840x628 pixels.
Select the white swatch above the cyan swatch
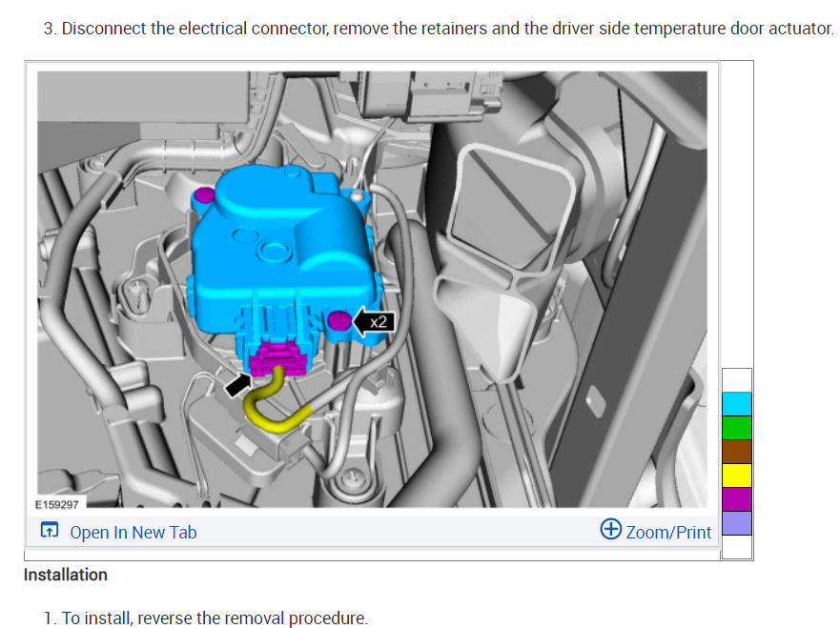point(737,380)
